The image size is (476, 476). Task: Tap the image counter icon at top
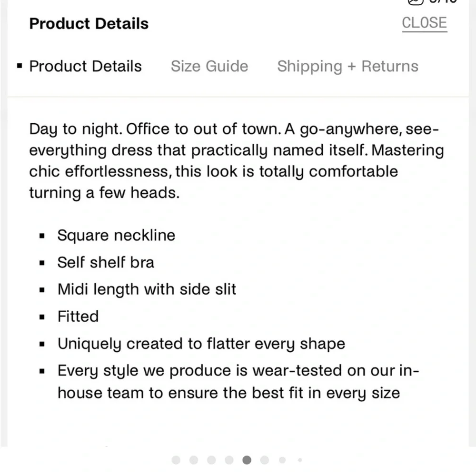(x=415, y=2)
